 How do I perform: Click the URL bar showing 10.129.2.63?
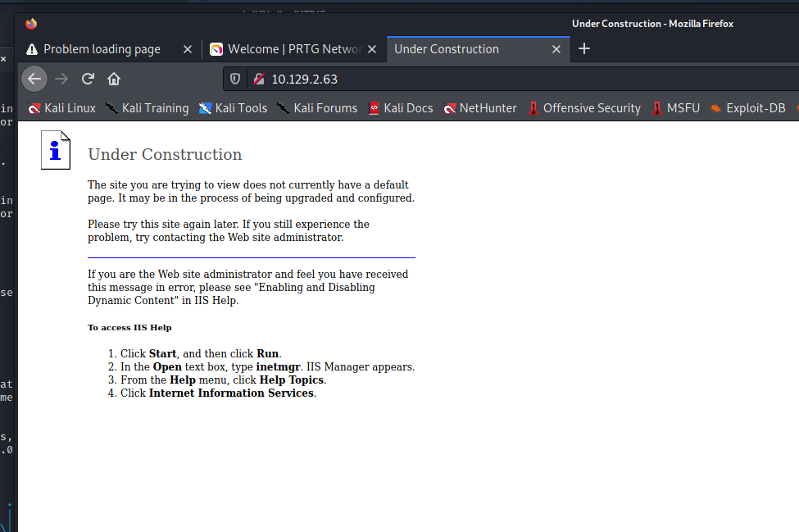click(x=492, y=79)
